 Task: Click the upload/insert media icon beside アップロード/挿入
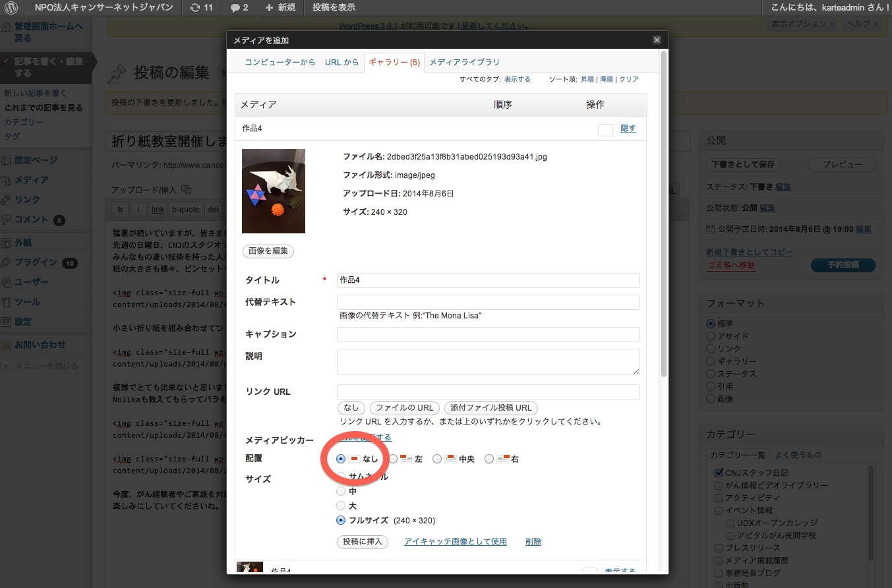[x=186, y=190]
